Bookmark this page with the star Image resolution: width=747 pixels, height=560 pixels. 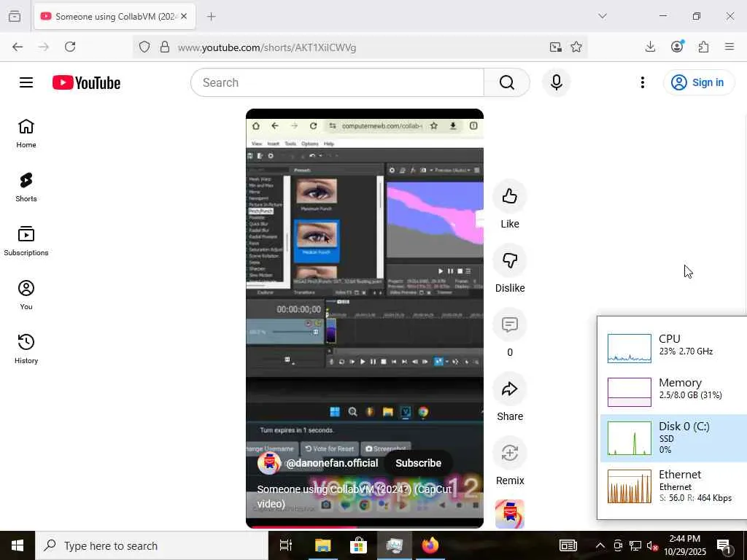pos(576,47)
